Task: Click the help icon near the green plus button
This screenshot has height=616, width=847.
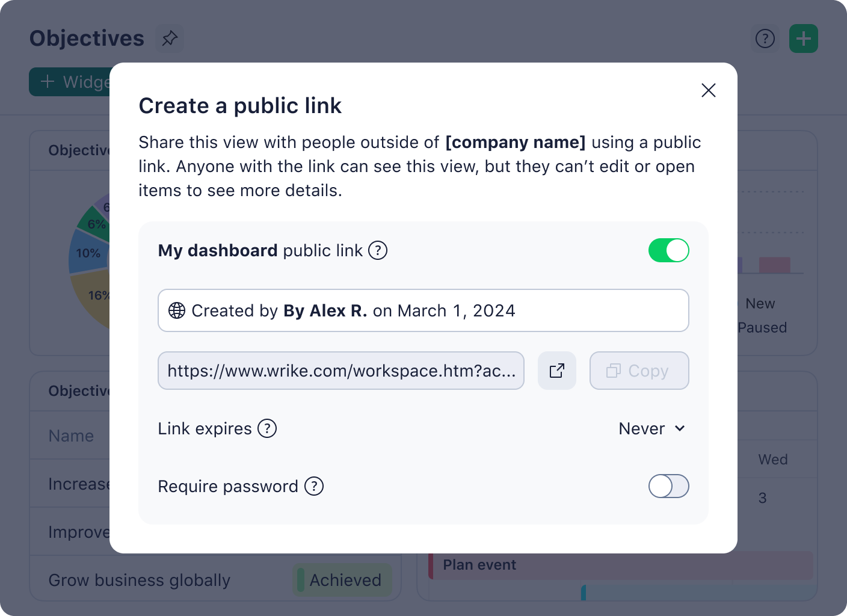Action: click(x=765, y=38)
